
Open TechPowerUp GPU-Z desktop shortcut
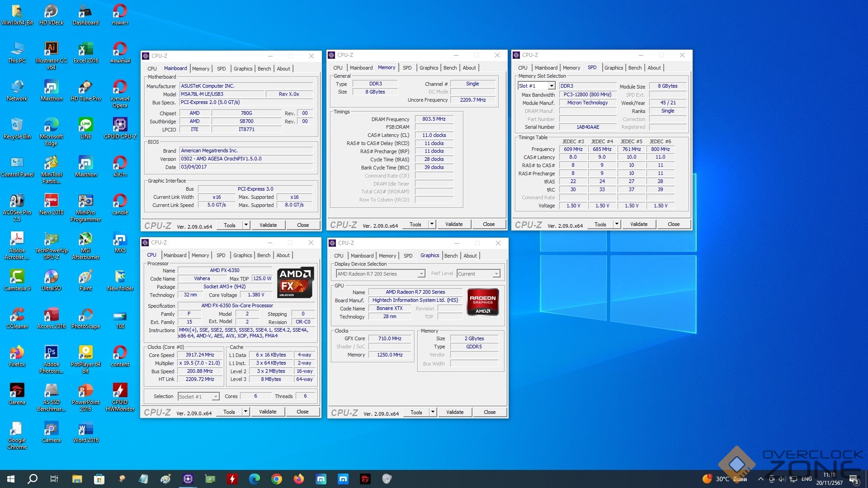[x=51, y=246]
